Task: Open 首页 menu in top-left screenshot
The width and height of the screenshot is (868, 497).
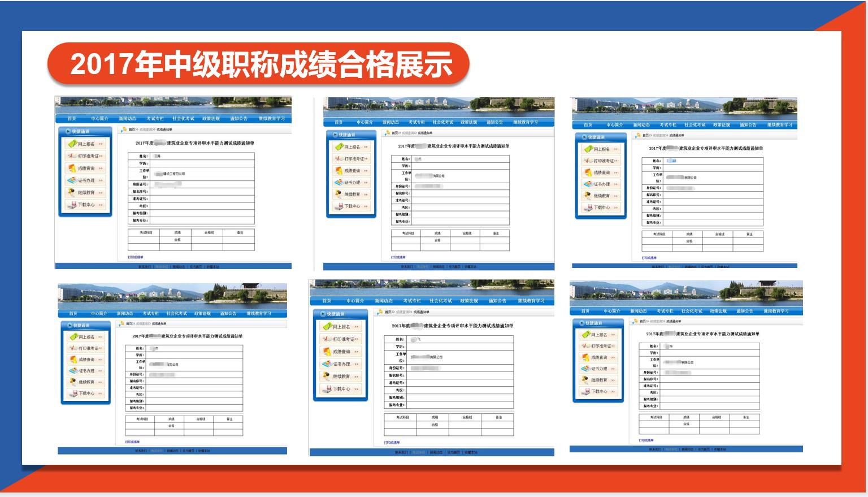Action: pos(72,119)
